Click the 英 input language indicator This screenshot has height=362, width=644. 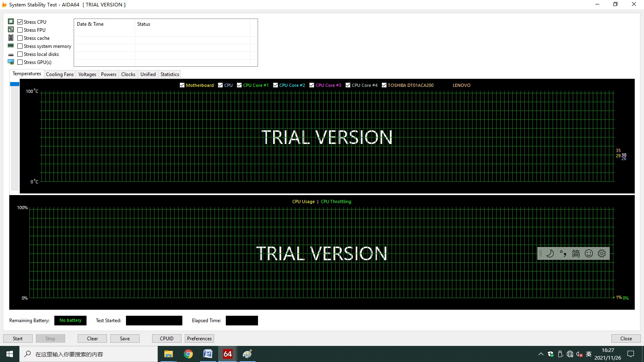point(589,354)
